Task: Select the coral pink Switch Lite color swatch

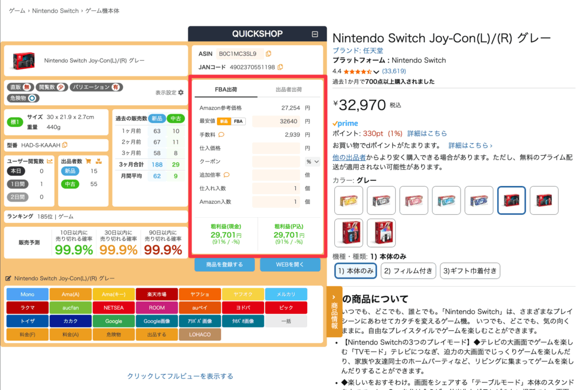Action: click(413, 200)
